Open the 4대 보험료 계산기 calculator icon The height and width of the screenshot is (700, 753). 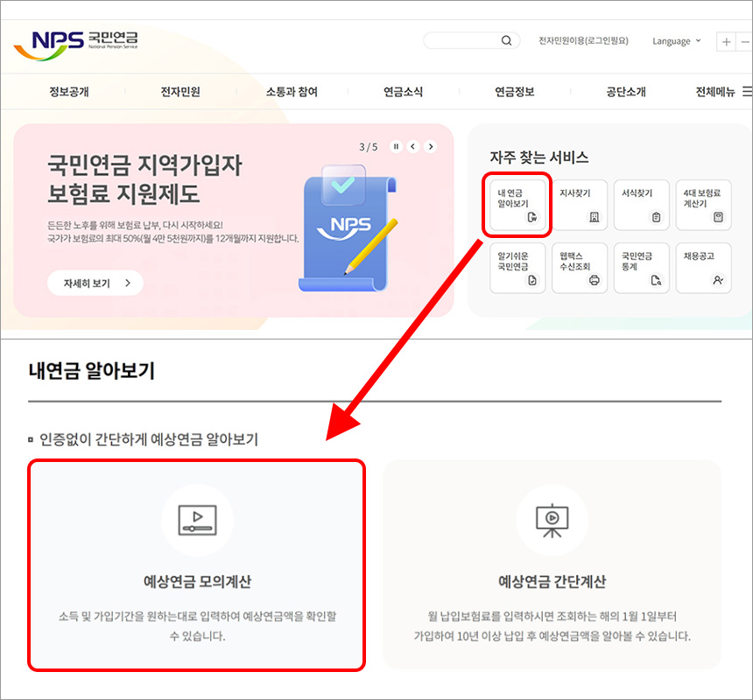point(703,205)
